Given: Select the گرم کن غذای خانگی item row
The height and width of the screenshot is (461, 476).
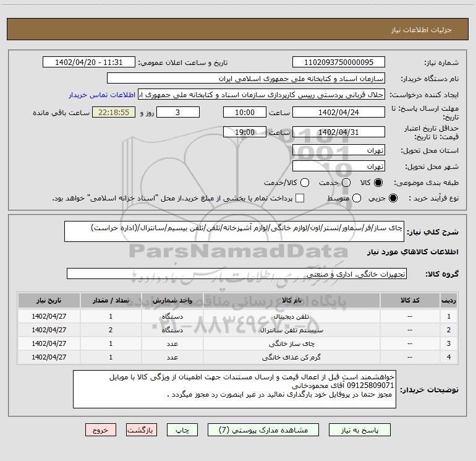Looking at the screenshot, I should pos(238,358).
